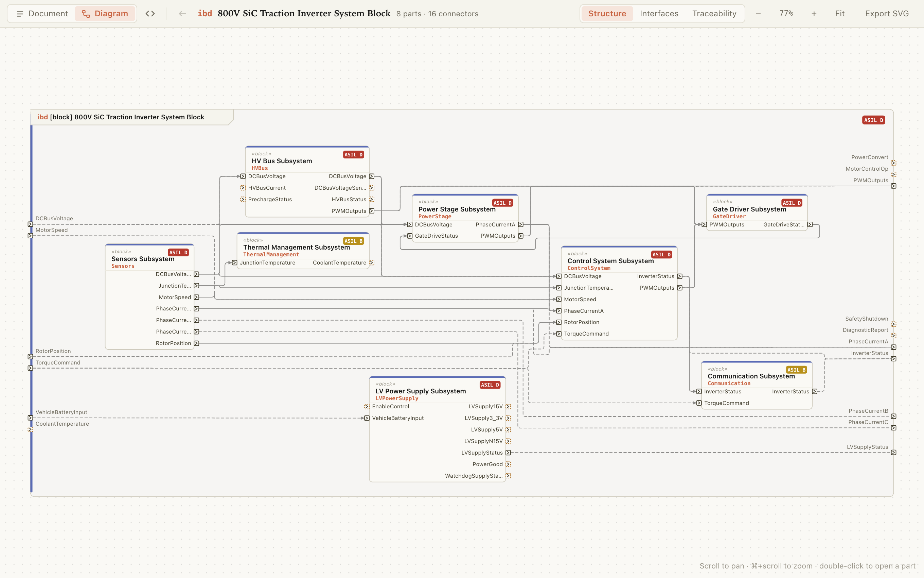Click boundary VehicleBatteryInput port on left edge
Image resolution: width=924 pixels, height=578 pixels.
pos(30,418)
